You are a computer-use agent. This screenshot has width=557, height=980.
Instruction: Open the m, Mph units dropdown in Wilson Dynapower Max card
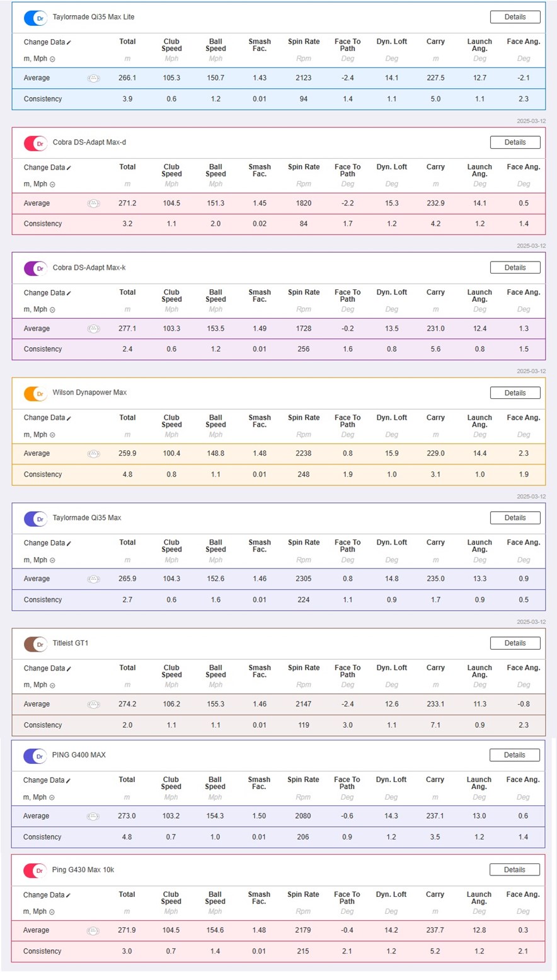click(x=39, y=435)
